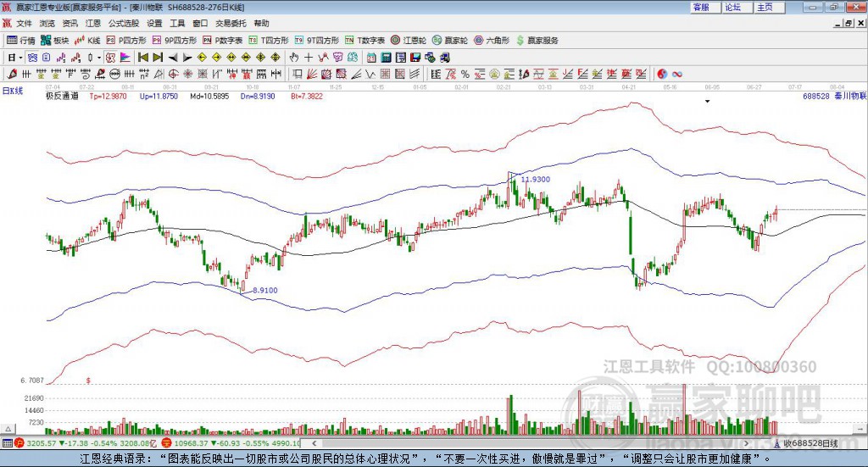Click the Bt=7.3822 indicator value
The height and width of the screenshot is (467, 868).
307,97
